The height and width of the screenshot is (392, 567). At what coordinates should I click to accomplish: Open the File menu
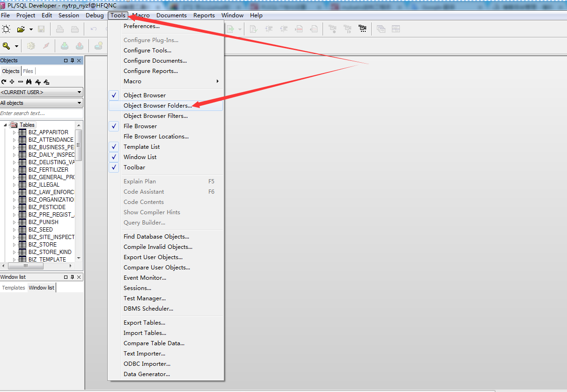(6, 15)
